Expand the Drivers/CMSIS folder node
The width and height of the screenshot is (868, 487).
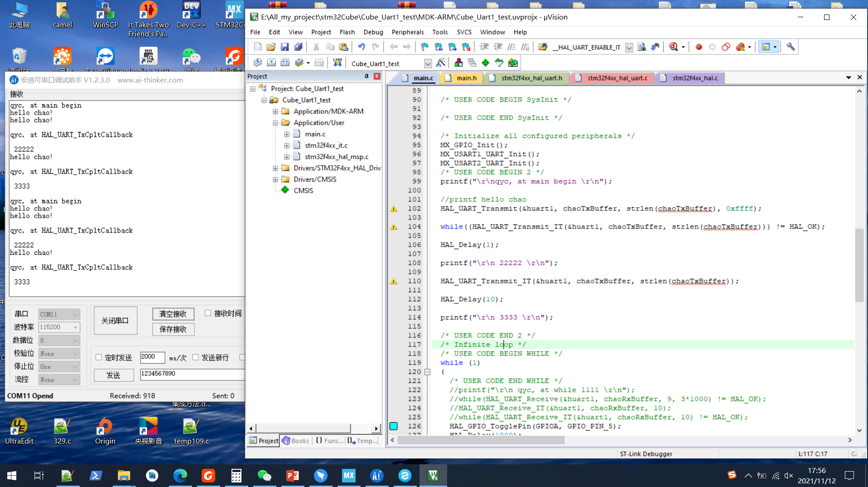point(275,180)
